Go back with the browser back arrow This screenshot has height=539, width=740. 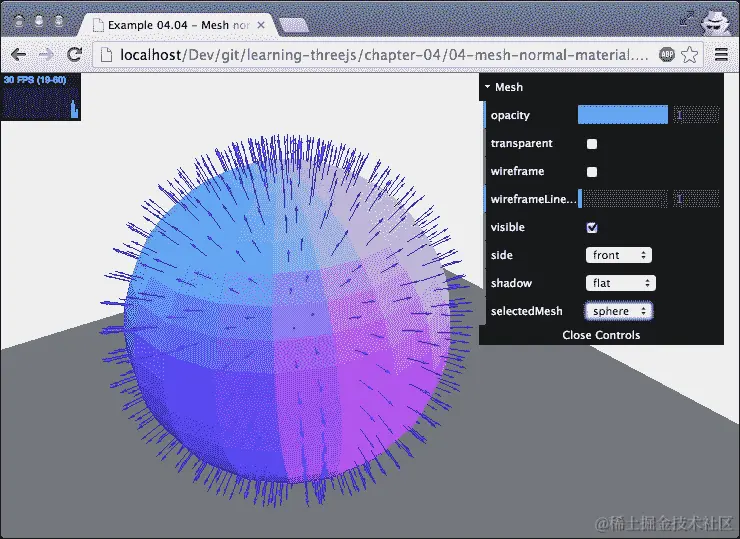18,55
